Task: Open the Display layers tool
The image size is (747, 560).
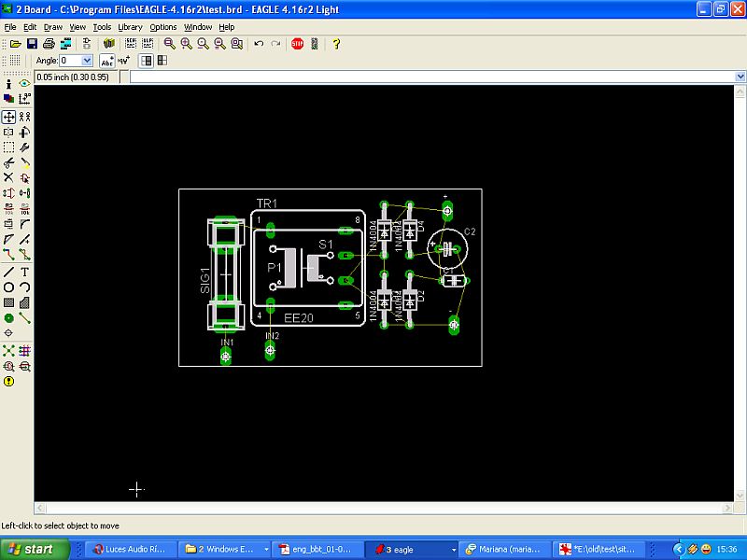Action: coord(8,99)
